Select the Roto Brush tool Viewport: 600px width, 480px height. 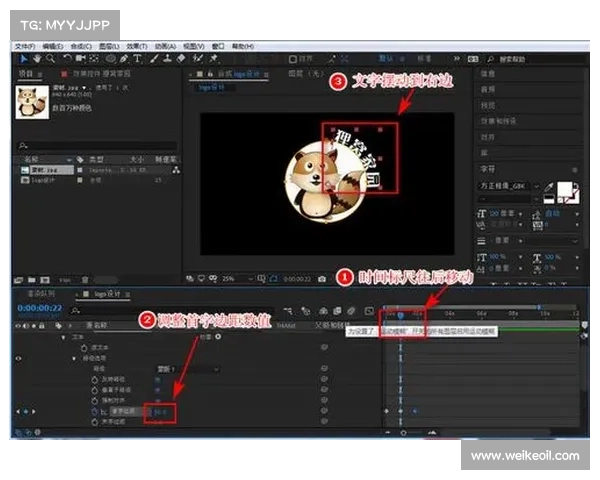coord(198,59)
